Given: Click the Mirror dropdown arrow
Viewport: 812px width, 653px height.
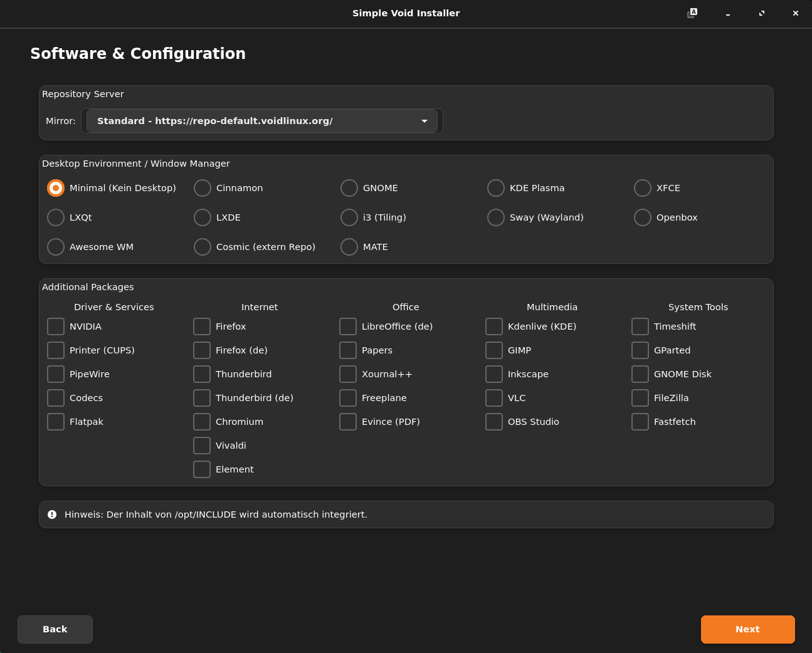Looking at the screenshot, I should click(424, 121).
